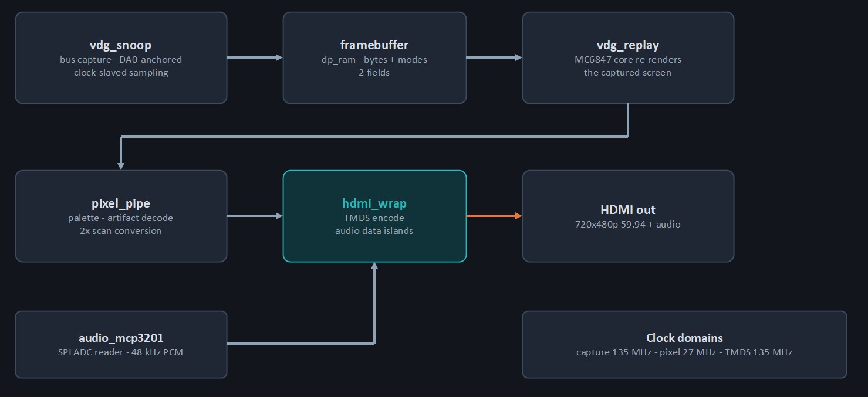Click text 'clock-slaved sampling'
The height and width of the screenshot is (397, 868).
pyautogui.click(x=121, y=73)
